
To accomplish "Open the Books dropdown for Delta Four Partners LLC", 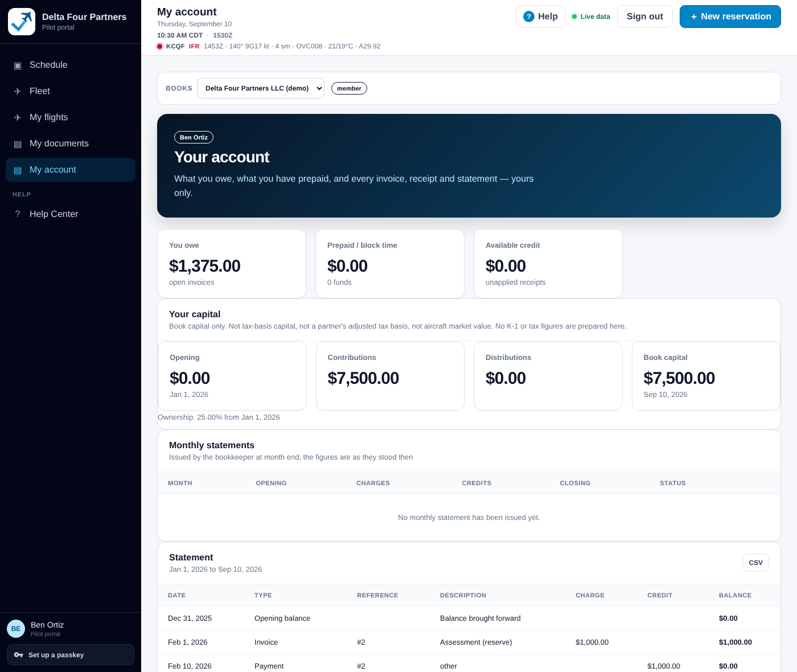I will pos(261,88).
